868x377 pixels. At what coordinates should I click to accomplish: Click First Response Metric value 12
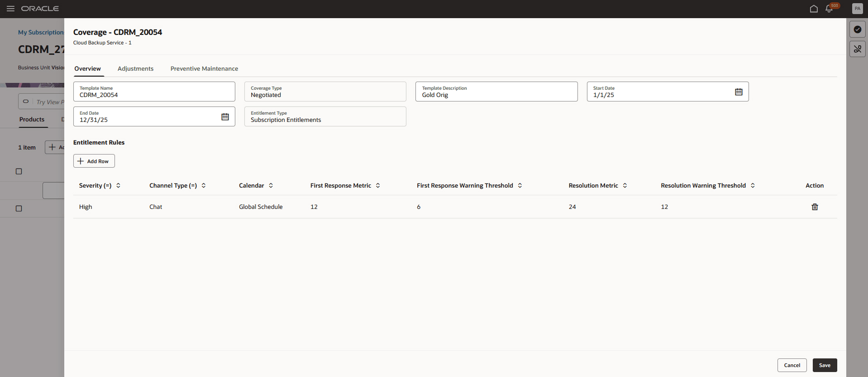(314, 207)
